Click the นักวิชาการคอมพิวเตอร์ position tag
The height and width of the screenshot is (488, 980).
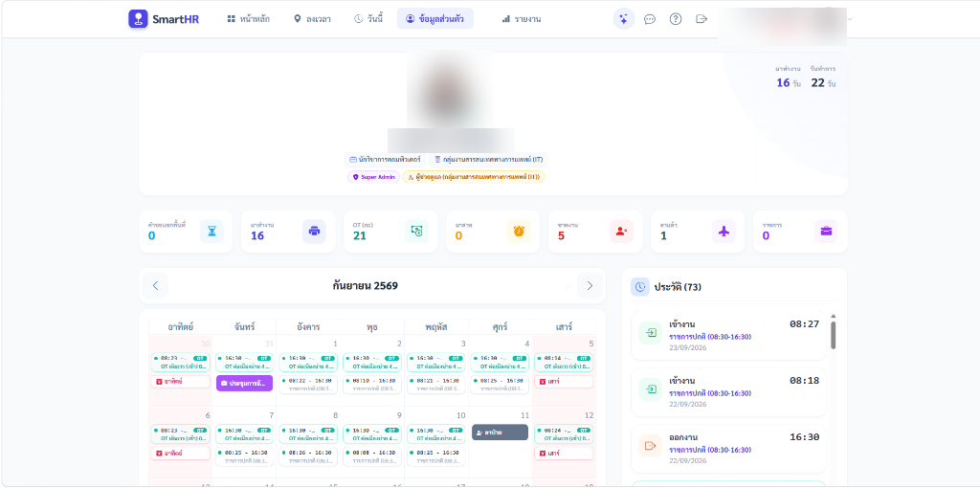point(385,160)
